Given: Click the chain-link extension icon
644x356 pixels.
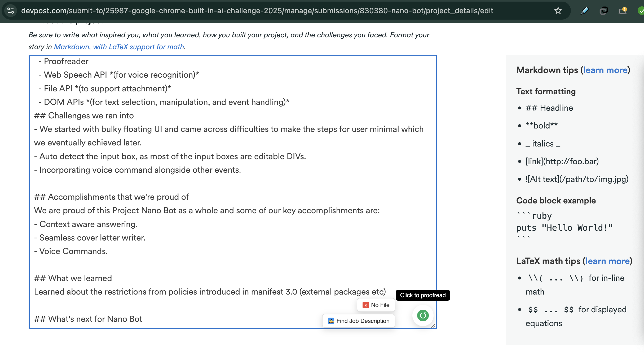Looking at the screenshot, I should (603, 11).
